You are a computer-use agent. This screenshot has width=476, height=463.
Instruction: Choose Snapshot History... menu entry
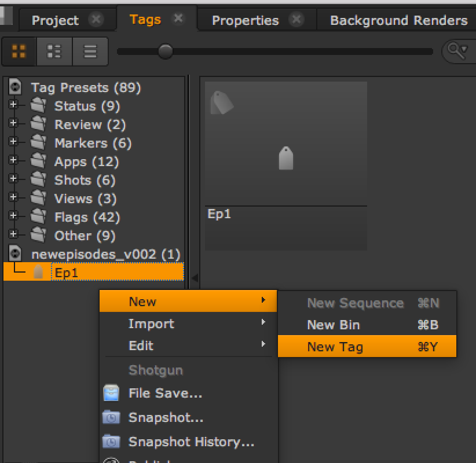(x=188, y=442)
